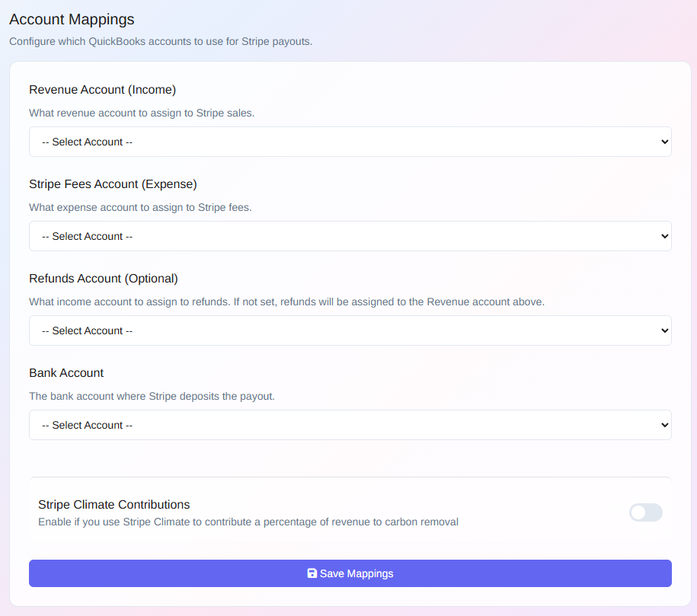Image resolution: width=697 pixels, height=616 pixels.
Task: Open the Refunds Account (Optional) dropdown
Action: click(350, 330)
